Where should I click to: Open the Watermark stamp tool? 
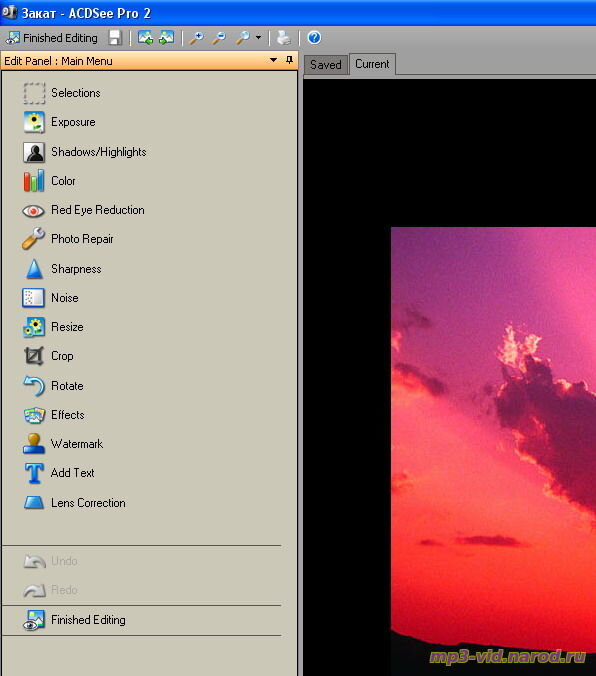[63, 444]
